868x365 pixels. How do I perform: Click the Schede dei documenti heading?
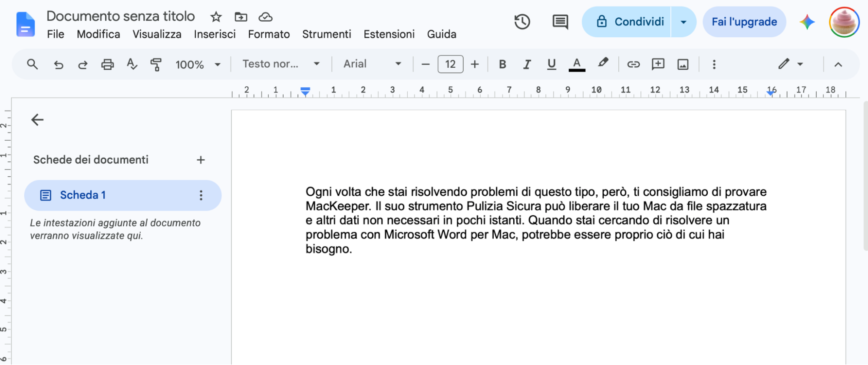click(x=91, y=160)
